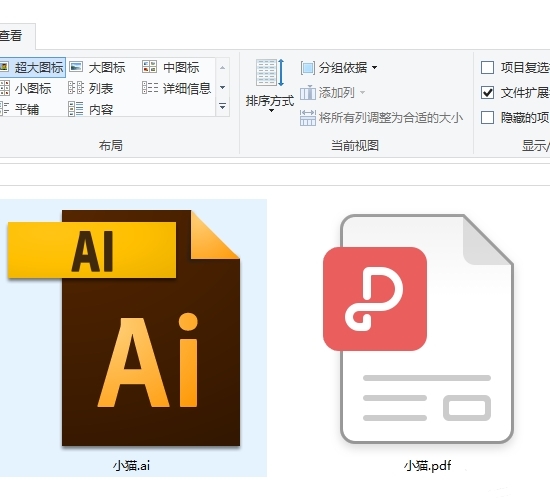Select 超大图标 layout option
Viewport: 550px width, 504px height.
click(32, 68)
